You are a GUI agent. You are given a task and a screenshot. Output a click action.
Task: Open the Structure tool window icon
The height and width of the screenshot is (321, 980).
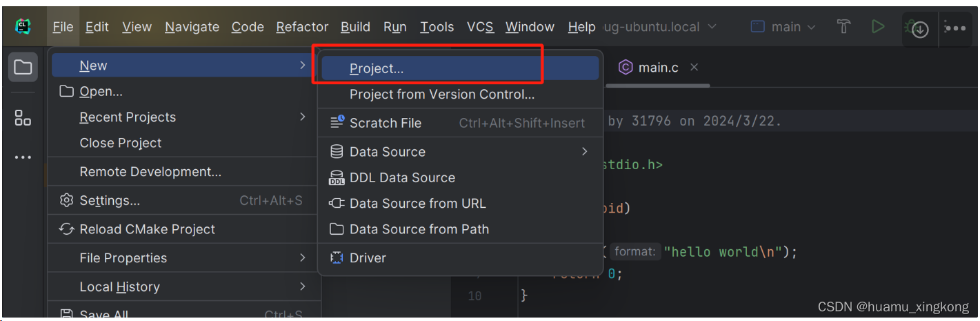23,118
